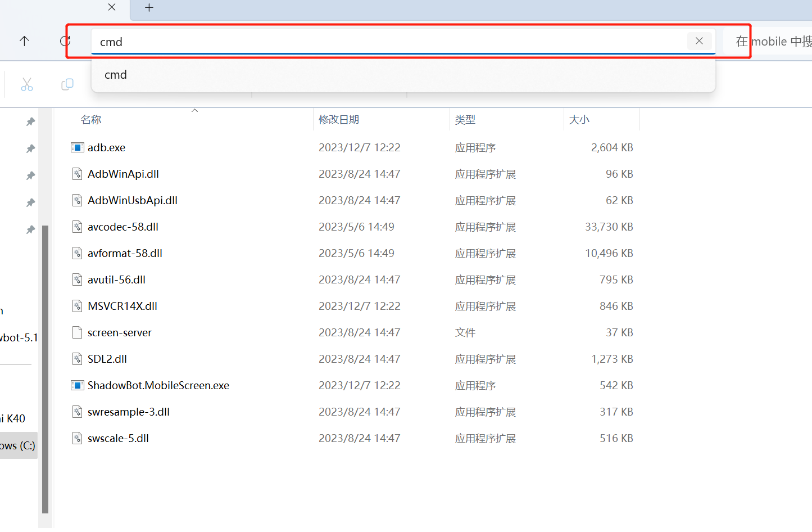812x532 pixels.
Task: Select the file name swscale-5.dll
Action: 118,439
